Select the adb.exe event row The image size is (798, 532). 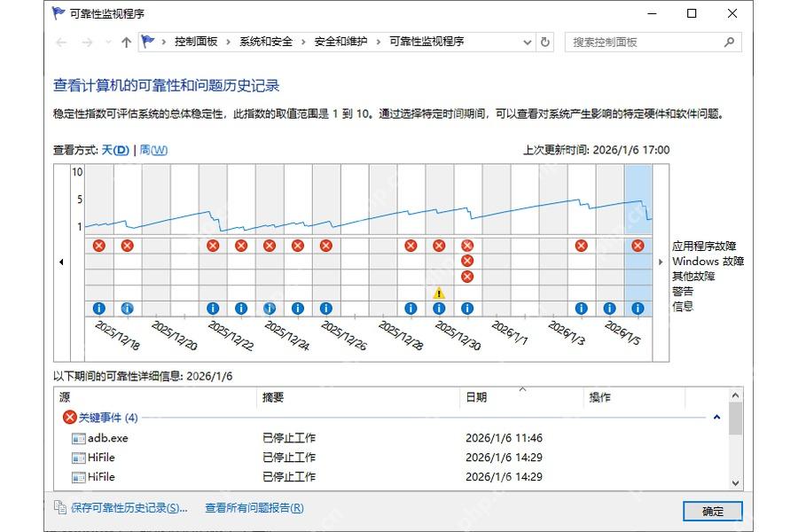click(x=390, y=438)
